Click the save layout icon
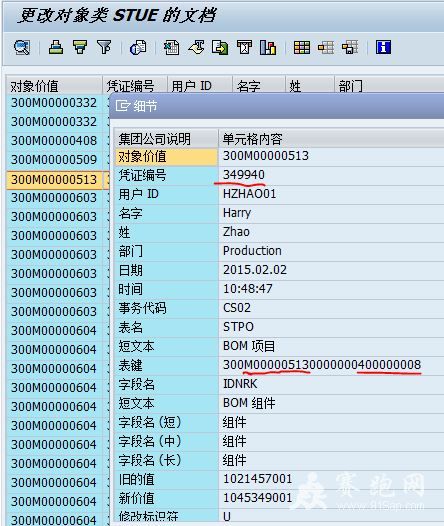Viewport: 444px width, 526px height. click(x=350, y=47)
